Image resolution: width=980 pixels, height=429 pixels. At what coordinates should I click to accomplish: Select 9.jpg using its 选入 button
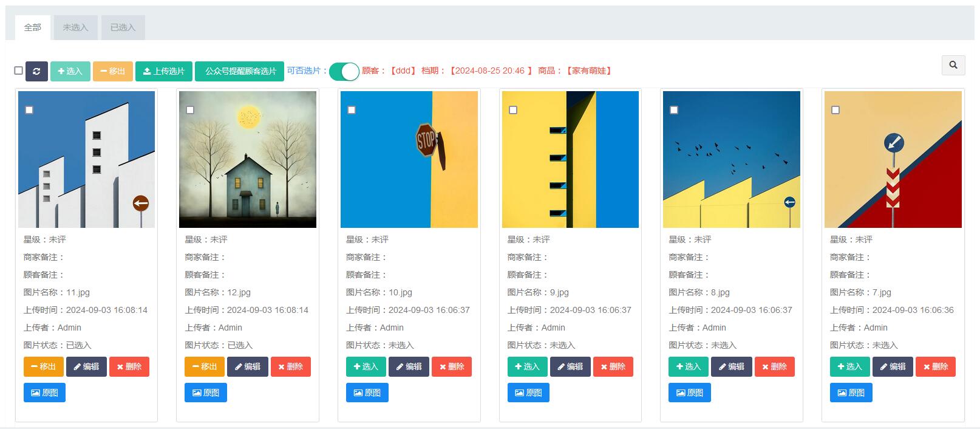click(527, 366)
